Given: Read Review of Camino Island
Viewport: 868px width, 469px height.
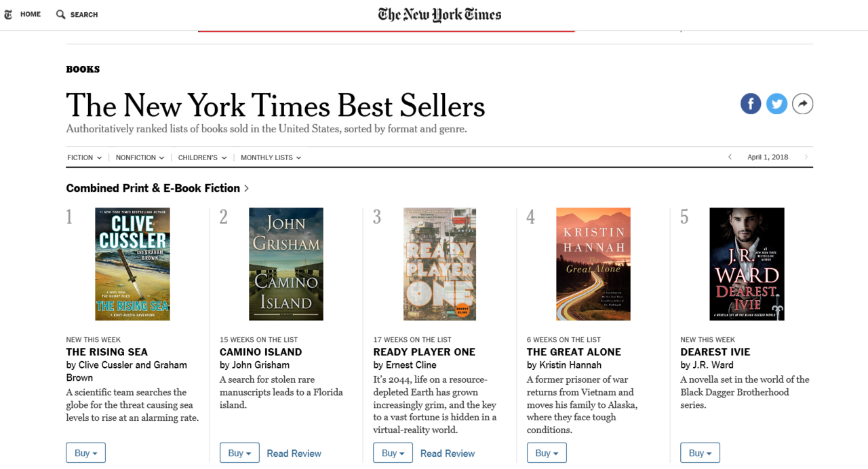Looking at the screenshot, I should 294,453.
